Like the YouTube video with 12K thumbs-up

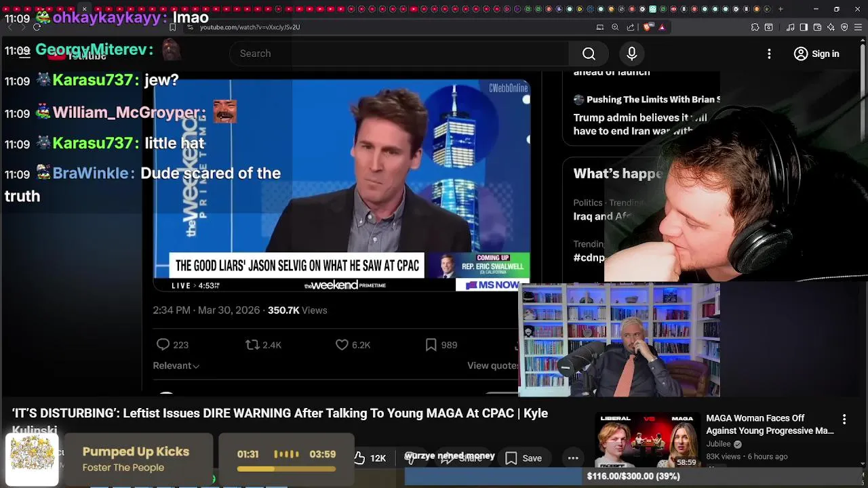[370, 458]
